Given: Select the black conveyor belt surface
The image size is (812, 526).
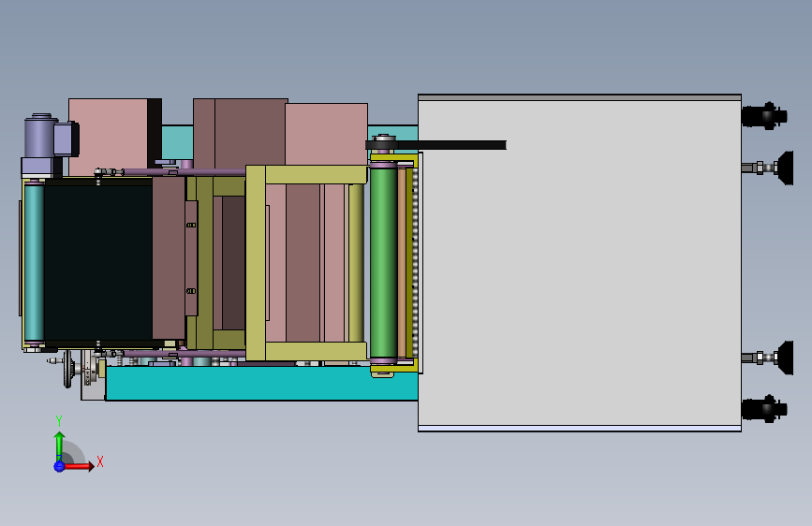Looking at the screenshot, I should pos(98,262).
